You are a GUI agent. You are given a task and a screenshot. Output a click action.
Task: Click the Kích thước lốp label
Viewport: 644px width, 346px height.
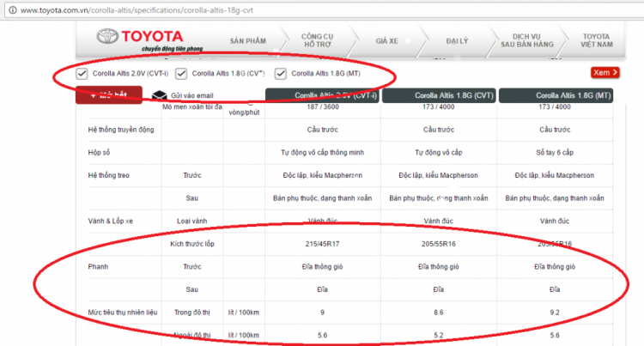pyautogui.click(x=192, y=244)
